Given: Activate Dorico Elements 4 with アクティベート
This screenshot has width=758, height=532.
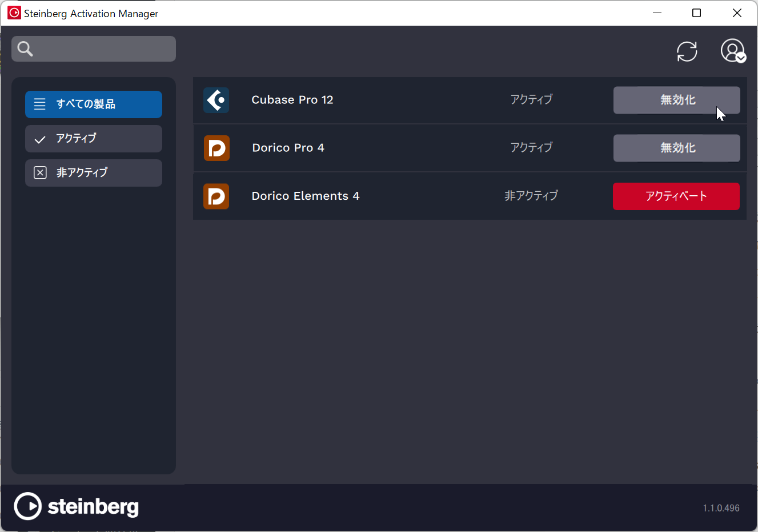Looking at the screenshot, I should (x=676, y=196).
